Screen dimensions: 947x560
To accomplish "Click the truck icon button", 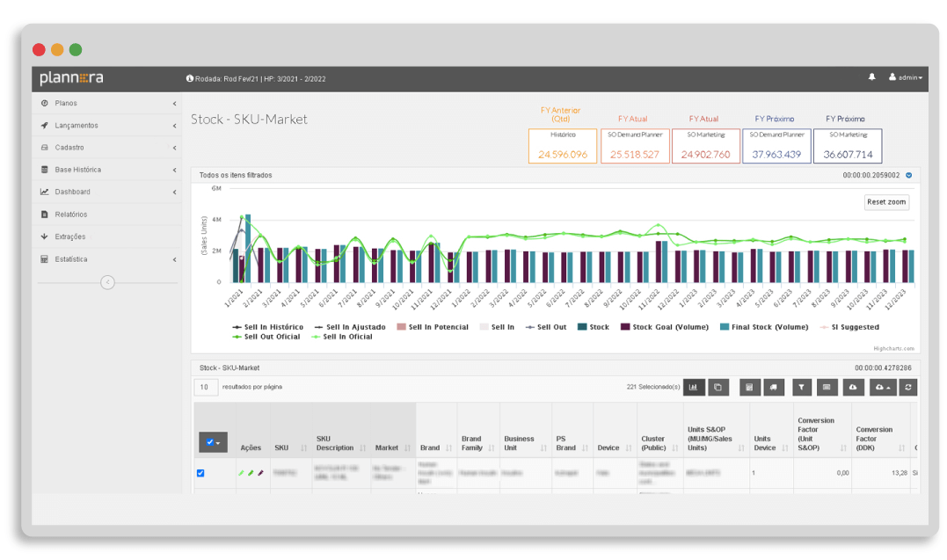I will (774, 387).
